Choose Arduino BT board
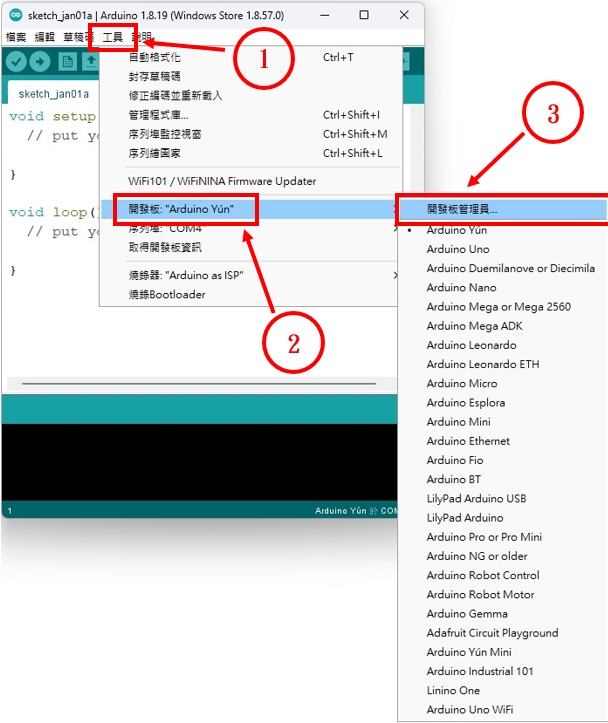 (x=503, y=480)
